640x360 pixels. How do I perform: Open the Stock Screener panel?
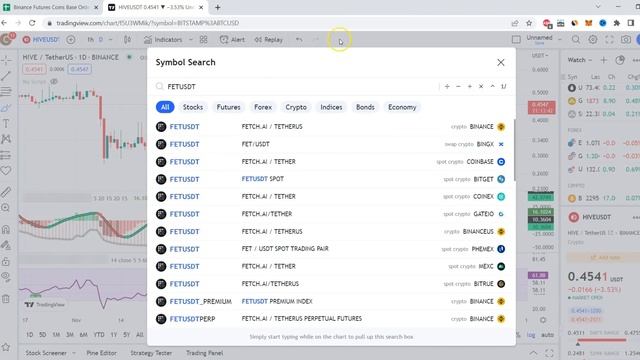(46, 353)
